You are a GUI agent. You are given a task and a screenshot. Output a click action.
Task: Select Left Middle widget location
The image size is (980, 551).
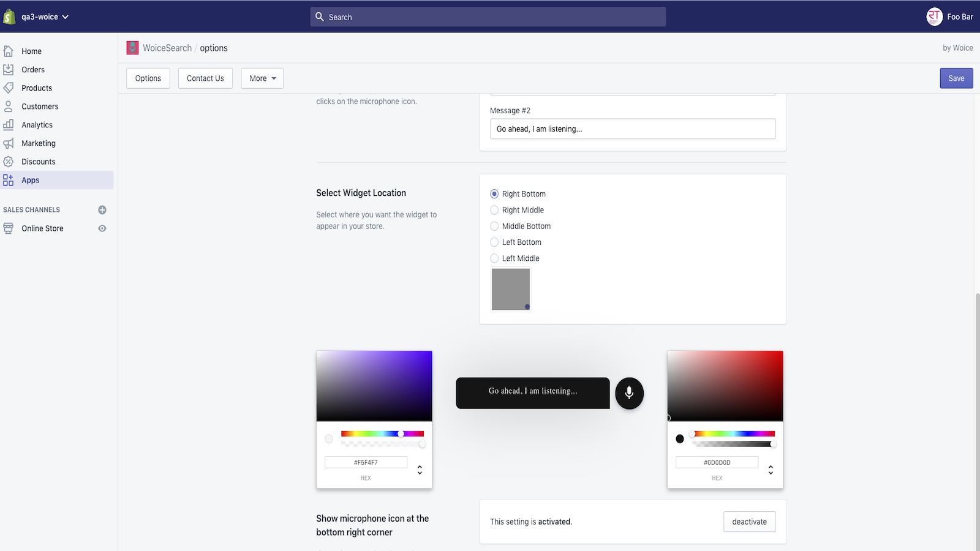pos(494,258)
